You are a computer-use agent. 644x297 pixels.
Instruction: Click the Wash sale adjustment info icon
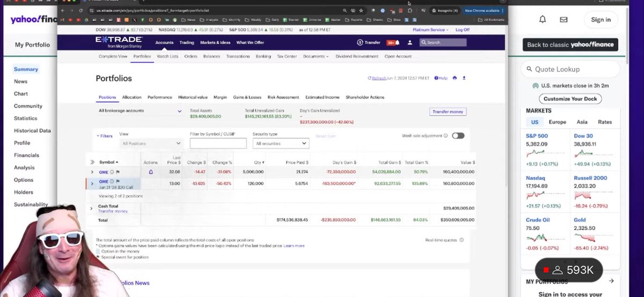(445, 136)
